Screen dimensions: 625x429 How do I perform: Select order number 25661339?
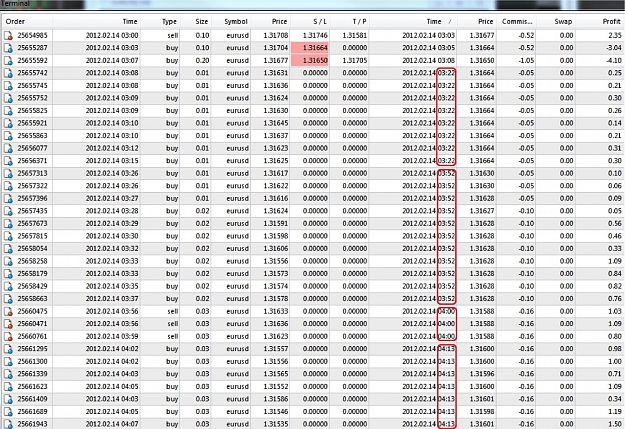point(32,374)
